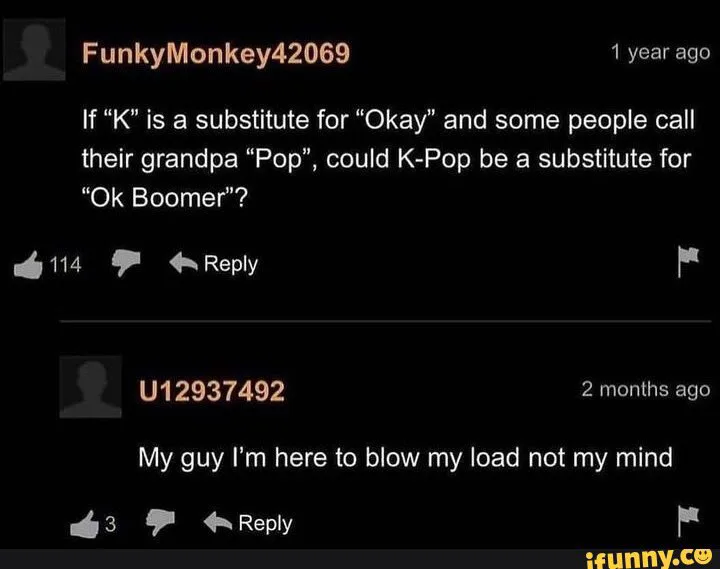Click the FunkyMonkey42069 avatar
720x569 pixels.
point(34,50)
